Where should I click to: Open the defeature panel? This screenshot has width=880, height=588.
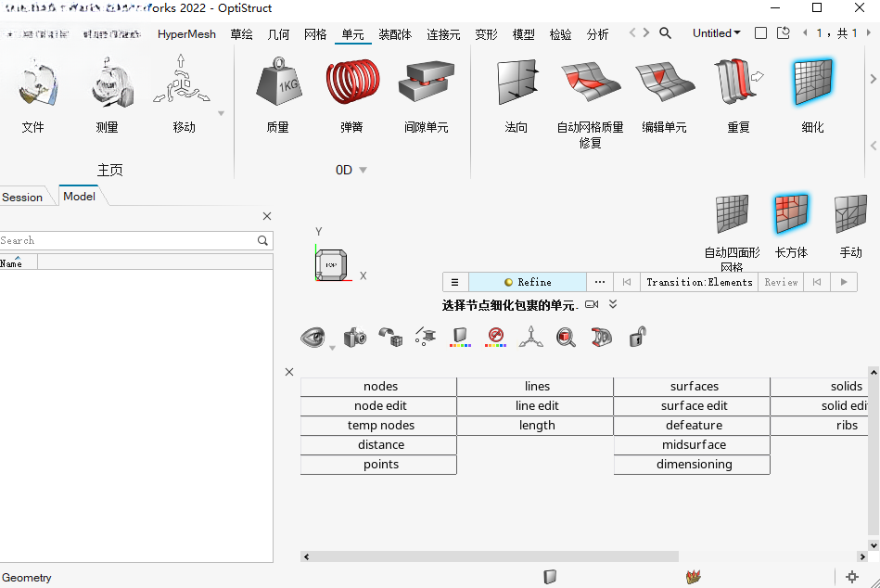pyautogui.click(x=692, y=426)
